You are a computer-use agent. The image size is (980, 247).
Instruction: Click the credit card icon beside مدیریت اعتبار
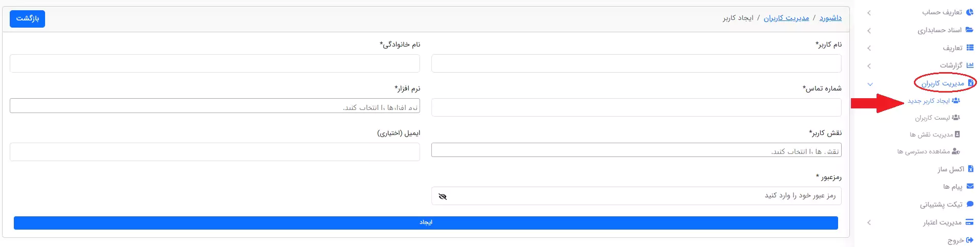(x=969, y=222)
